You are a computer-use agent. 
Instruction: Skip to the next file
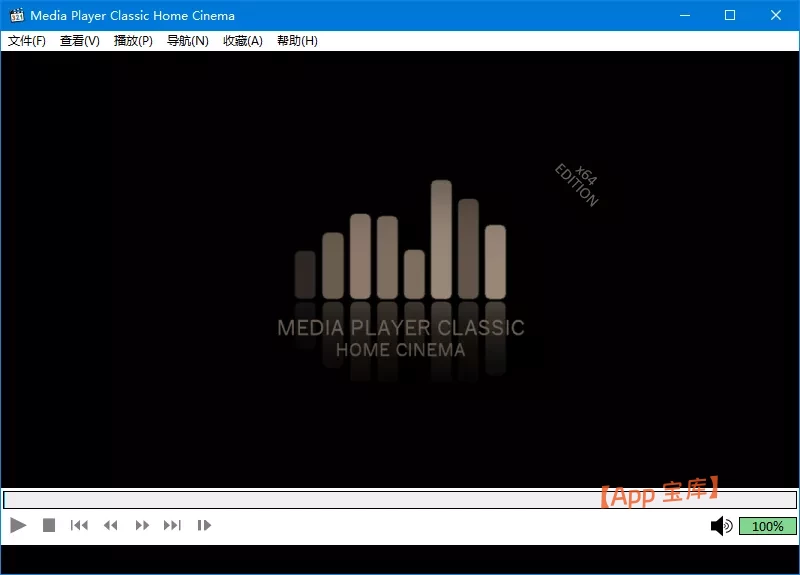(173, 525)
